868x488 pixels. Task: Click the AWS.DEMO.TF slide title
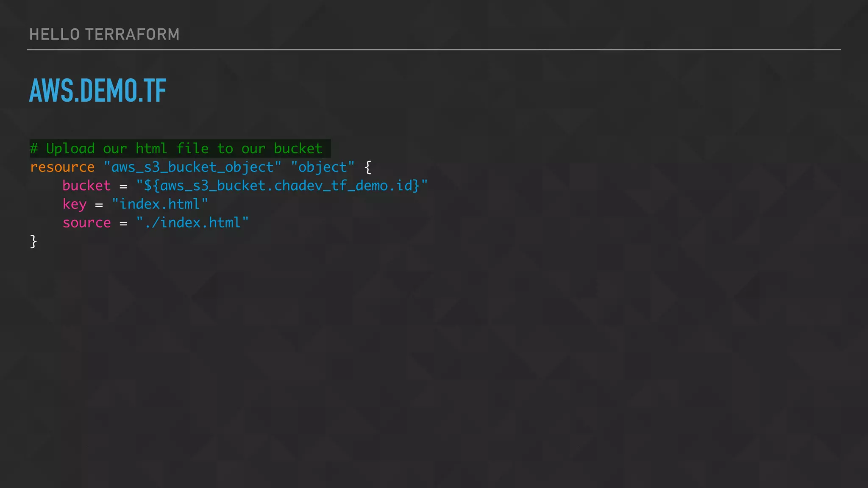(98, 90)
